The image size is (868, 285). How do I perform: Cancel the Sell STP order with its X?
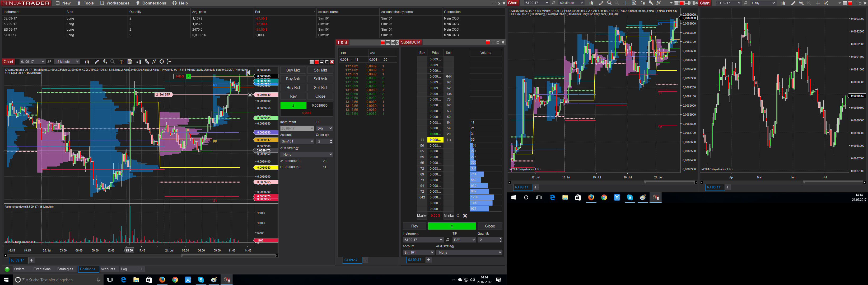[250, 95]
